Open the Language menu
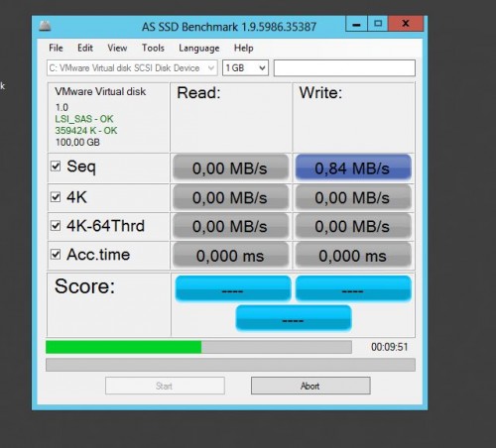The height and width of the screenshot is (448, 496). (x=199, y=49)
